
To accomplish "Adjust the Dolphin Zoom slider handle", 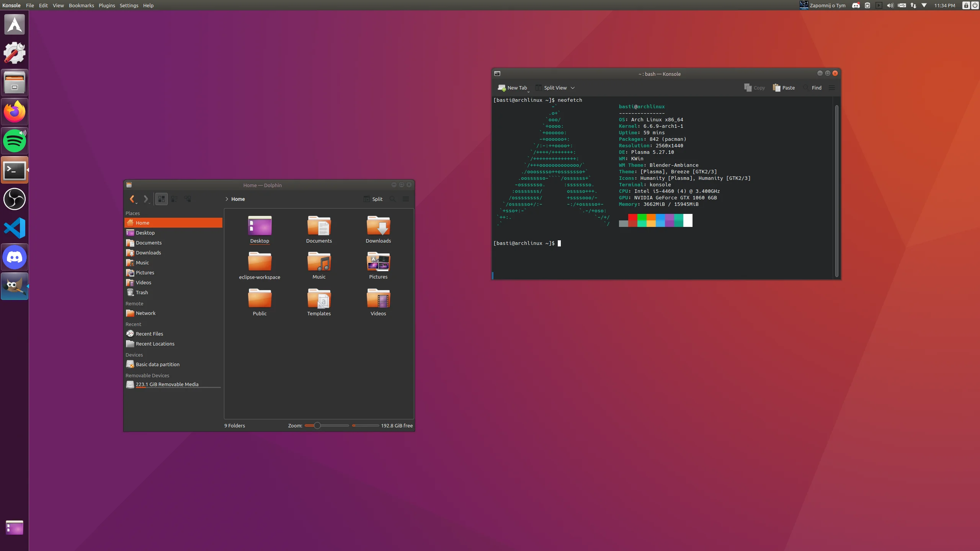I will pos(317,425).
